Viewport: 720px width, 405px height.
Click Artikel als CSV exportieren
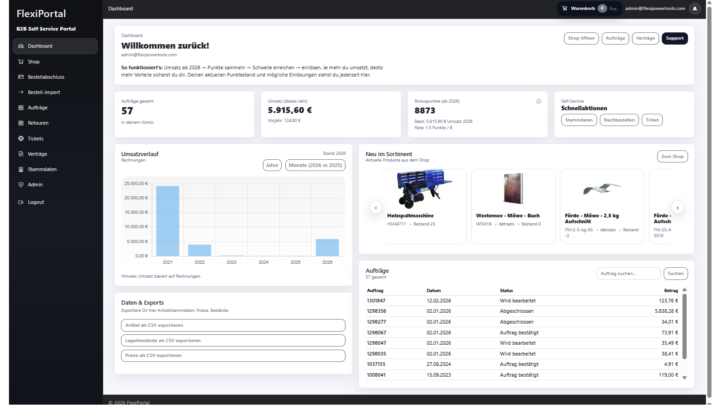[233, 325]
